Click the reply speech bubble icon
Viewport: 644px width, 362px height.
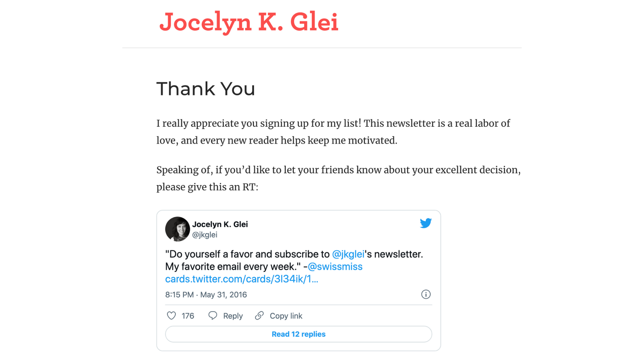213,316
